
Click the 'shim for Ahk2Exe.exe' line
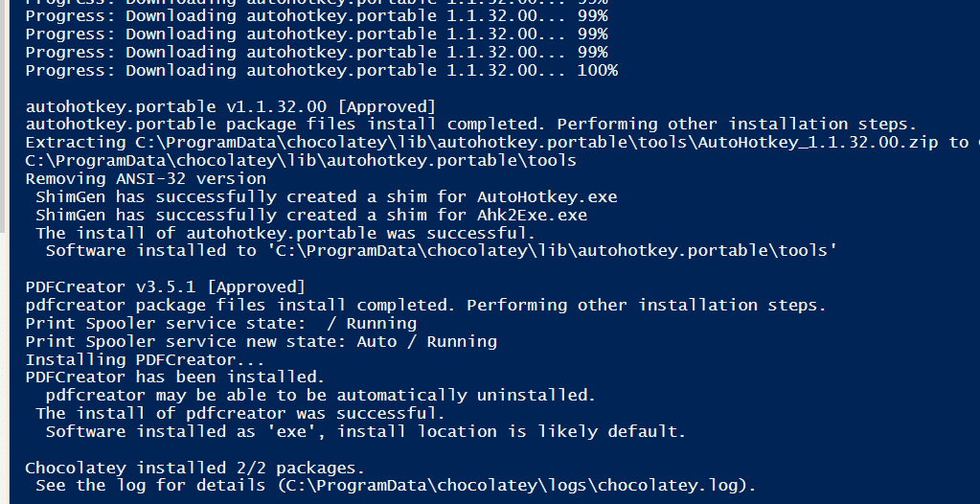311,215
